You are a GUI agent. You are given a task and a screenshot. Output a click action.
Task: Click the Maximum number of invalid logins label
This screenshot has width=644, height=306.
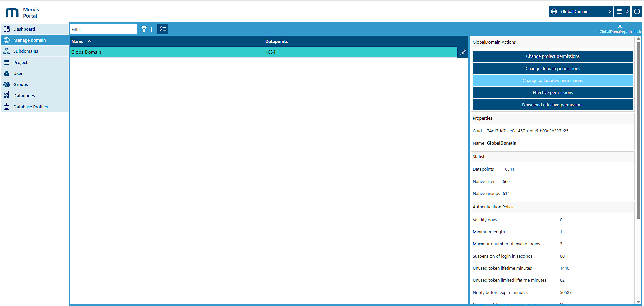[506, 244]
